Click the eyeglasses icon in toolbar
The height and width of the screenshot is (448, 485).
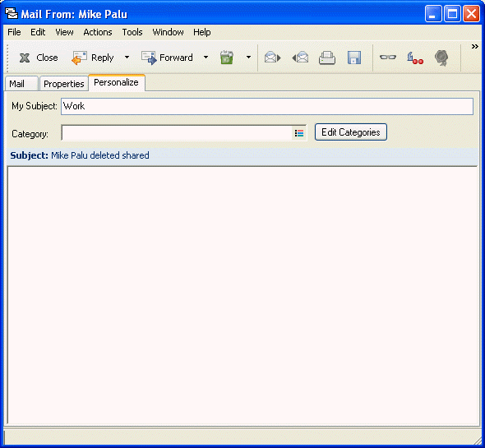(x=388, y=58)
